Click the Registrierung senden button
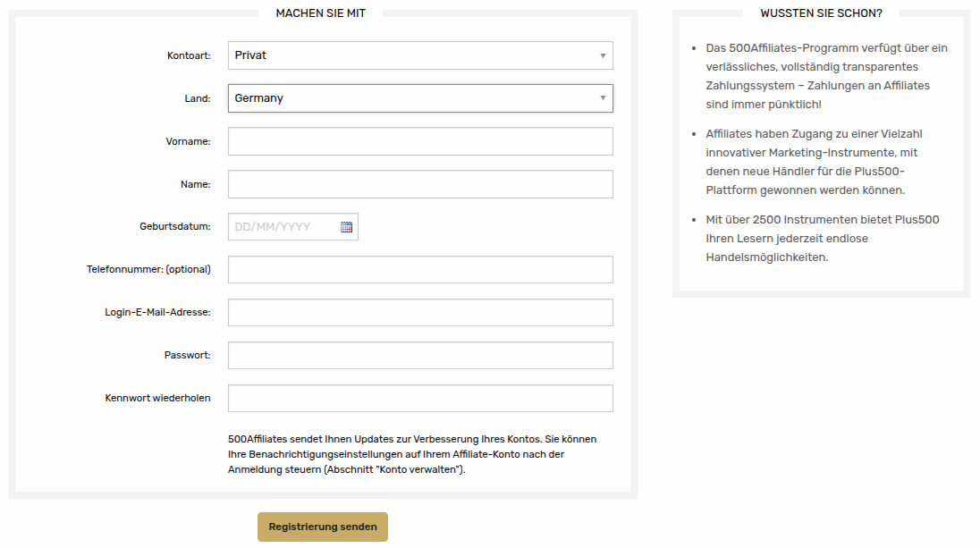 pos(322,527)
